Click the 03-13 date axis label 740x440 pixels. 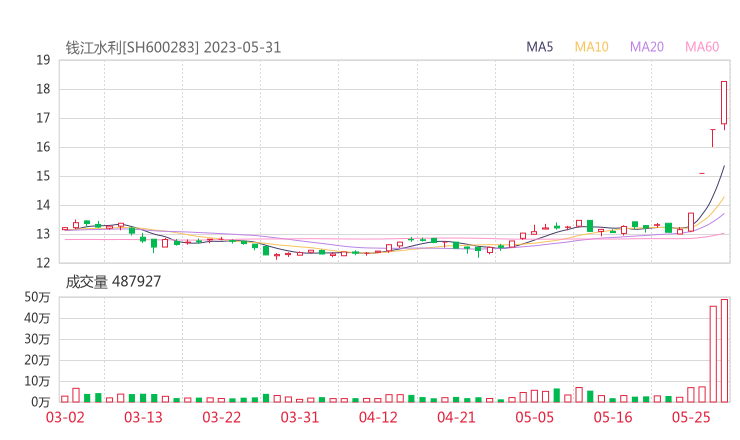143,417
